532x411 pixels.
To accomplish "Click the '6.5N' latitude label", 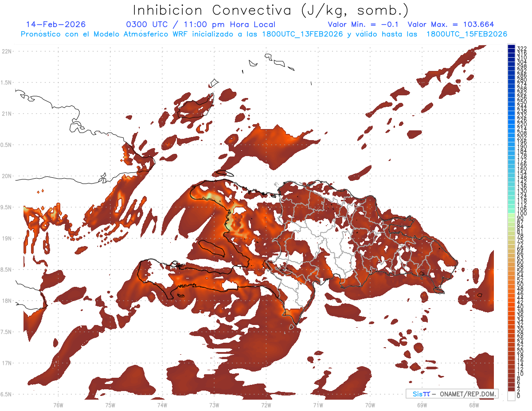I will [x=6, y=394].
